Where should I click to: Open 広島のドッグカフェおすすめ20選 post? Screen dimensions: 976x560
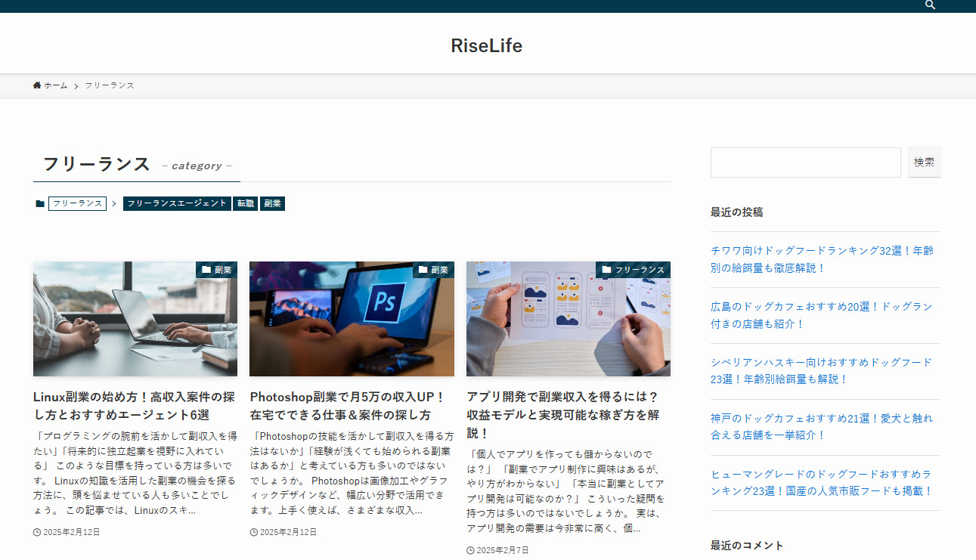point(822,315)
